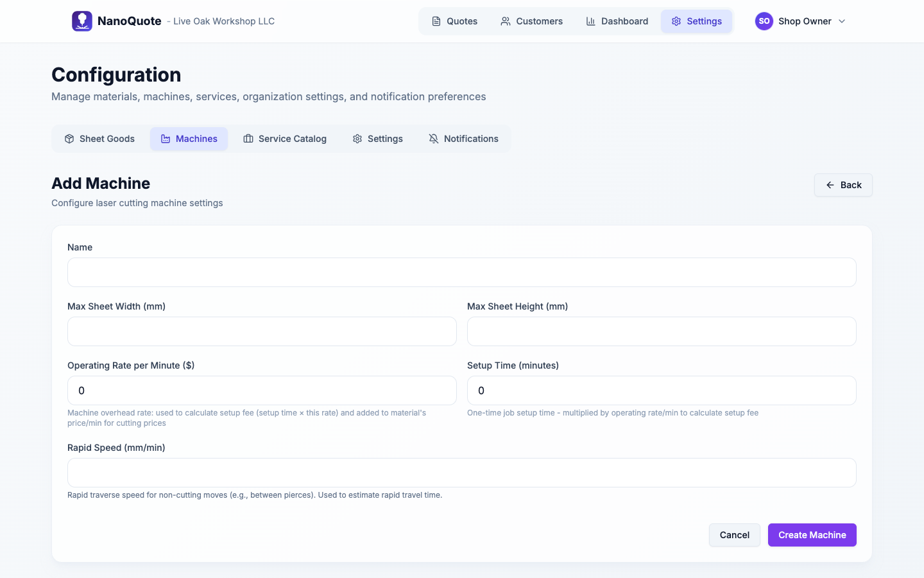The image size is (924, 578).
Task: Click the SO user avatar
Action: point(764,21)
